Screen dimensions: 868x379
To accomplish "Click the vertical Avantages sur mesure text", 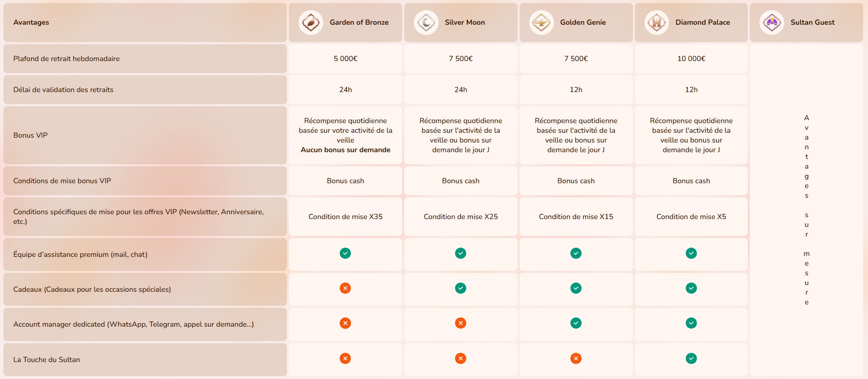I will (806, 210).
